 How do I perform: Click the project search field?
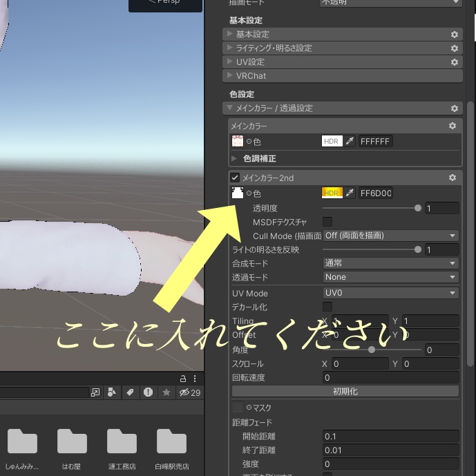point(44,392)
